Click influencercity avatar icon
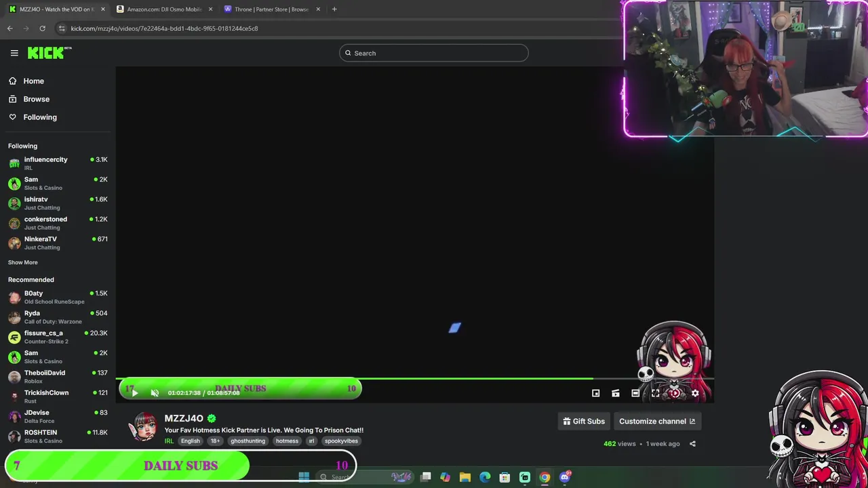 pyautogui.click(x=14, y=163)
